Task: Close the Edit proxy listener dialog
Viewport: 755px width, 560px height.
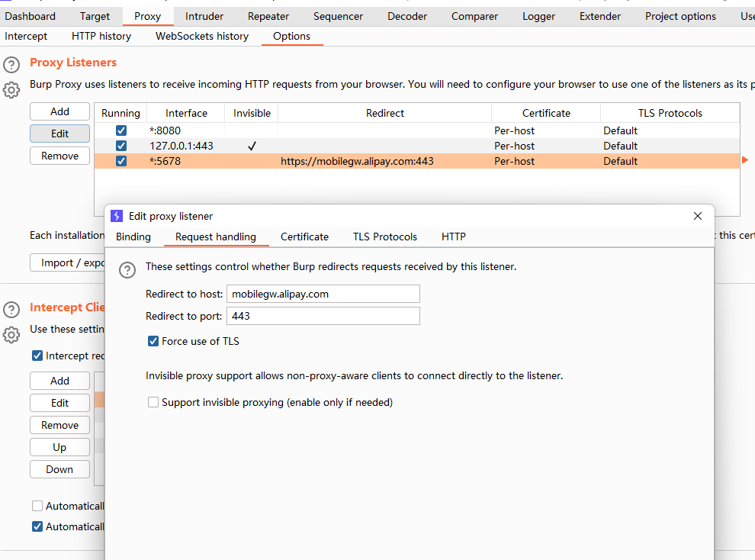Action: point(697,216)
